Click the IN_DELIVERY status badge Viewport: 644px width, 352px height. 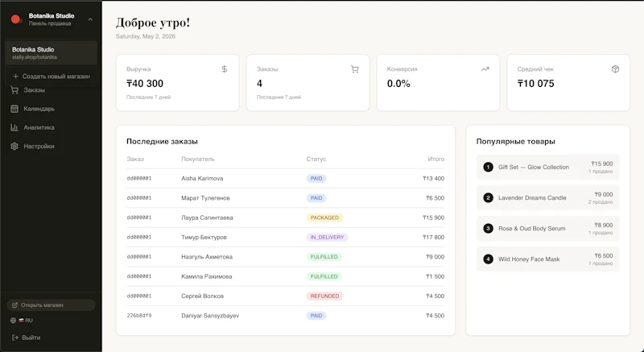click(327, 238)
